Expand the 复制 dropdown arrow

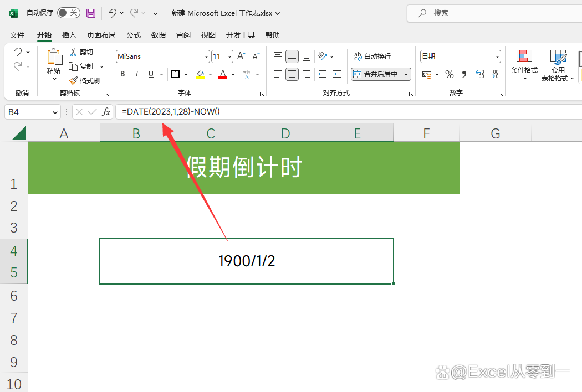[x=101, y=67]
